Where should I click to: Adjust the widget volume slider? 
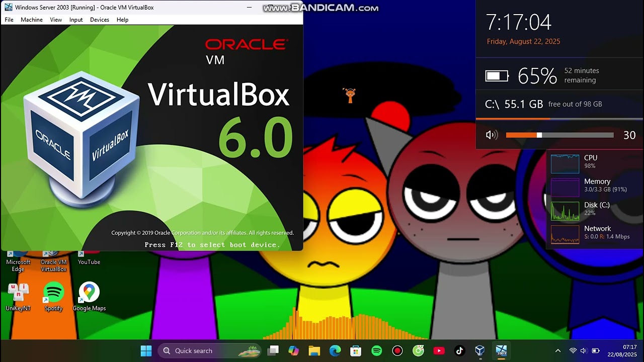click(559, 135)
